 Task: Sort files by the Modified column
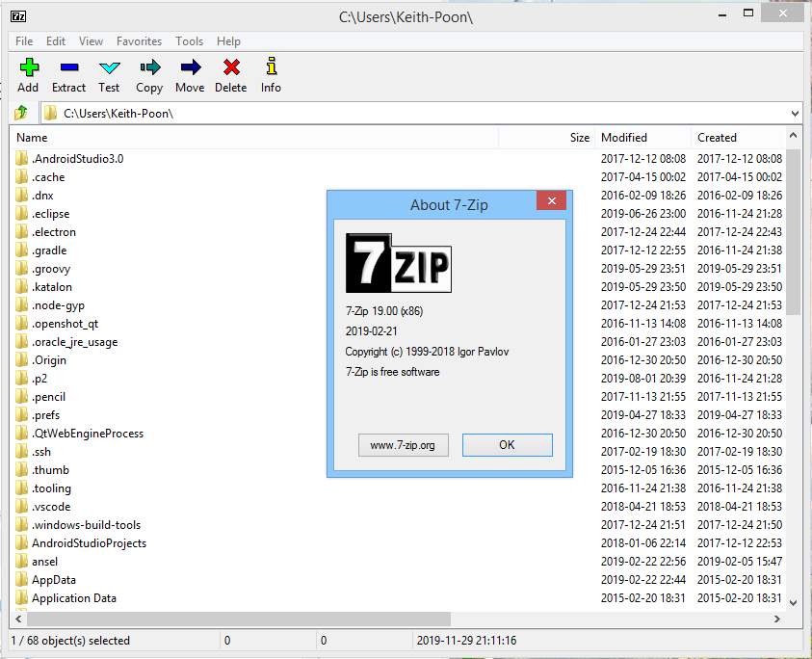[625, 138]
